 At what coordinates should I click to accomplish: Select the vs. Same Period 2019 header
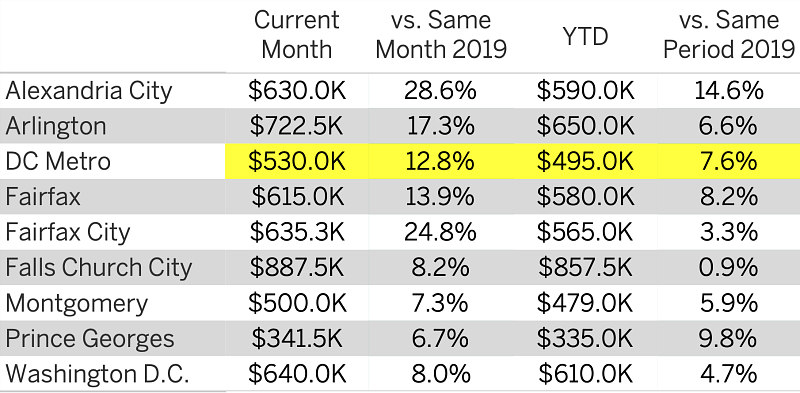pyautogui.click(x=729, y=35)
